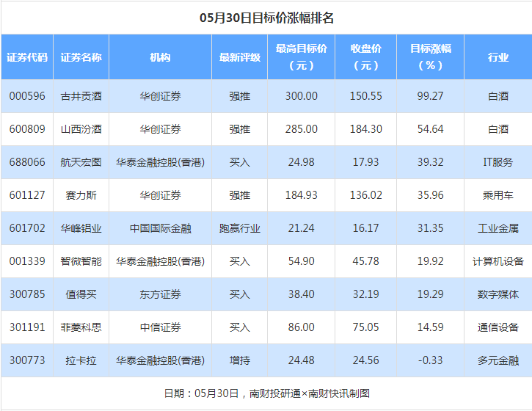Click the 证券代码 column header
The image size is (532, 411).
point(27,57)
